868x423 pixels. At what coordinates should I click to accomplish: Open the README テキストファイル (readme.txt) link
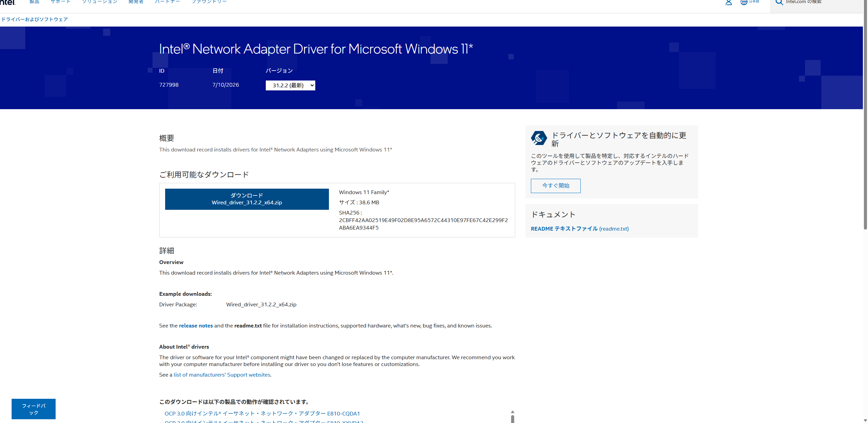(580, 229)
